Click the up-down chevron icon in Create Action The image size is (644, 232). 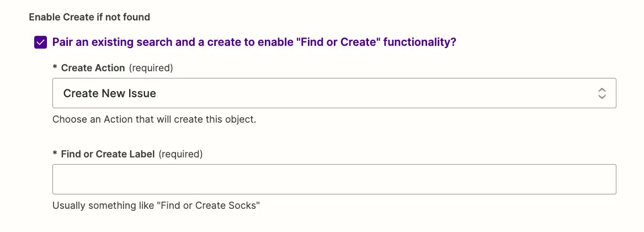click(602, 93)
